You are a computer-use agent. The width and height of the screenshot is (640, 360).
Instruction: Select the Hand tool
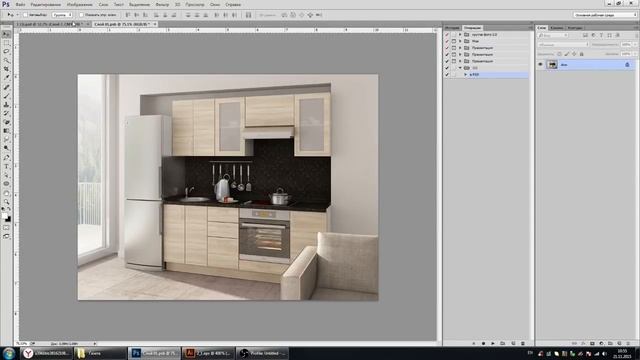tap(6, 193)
